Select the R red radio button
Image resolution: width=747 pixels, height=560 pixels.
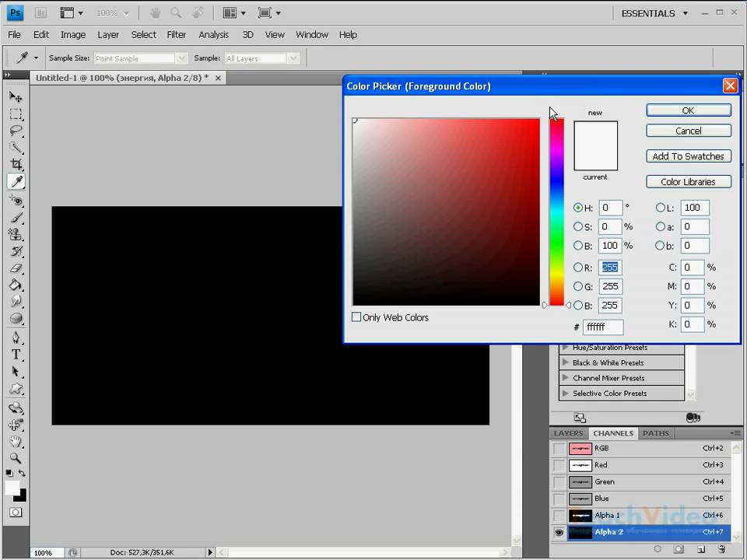coord(578,268)
